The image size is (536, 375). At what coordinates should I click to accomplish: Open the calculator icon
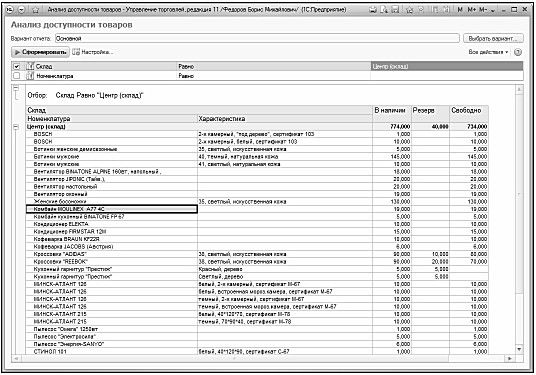pyautogui.click(x=435, y=10)
